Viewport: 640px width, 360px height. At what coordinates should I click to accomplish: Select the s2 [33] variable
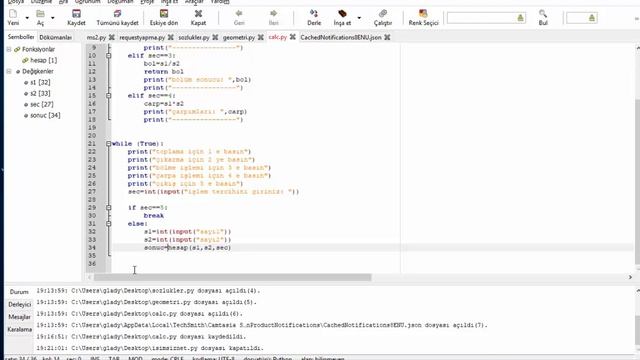(40, 93)
